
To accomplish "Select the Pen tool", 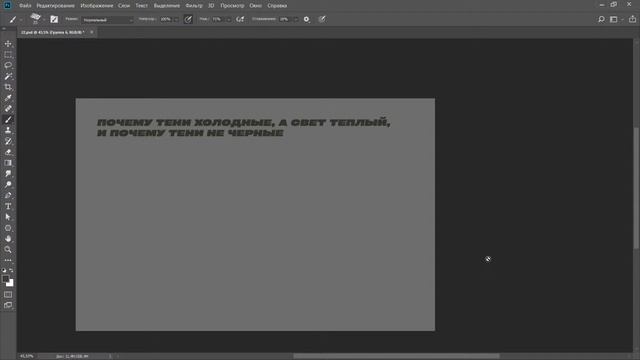I will pyautogui.click(x=8, y=196).
